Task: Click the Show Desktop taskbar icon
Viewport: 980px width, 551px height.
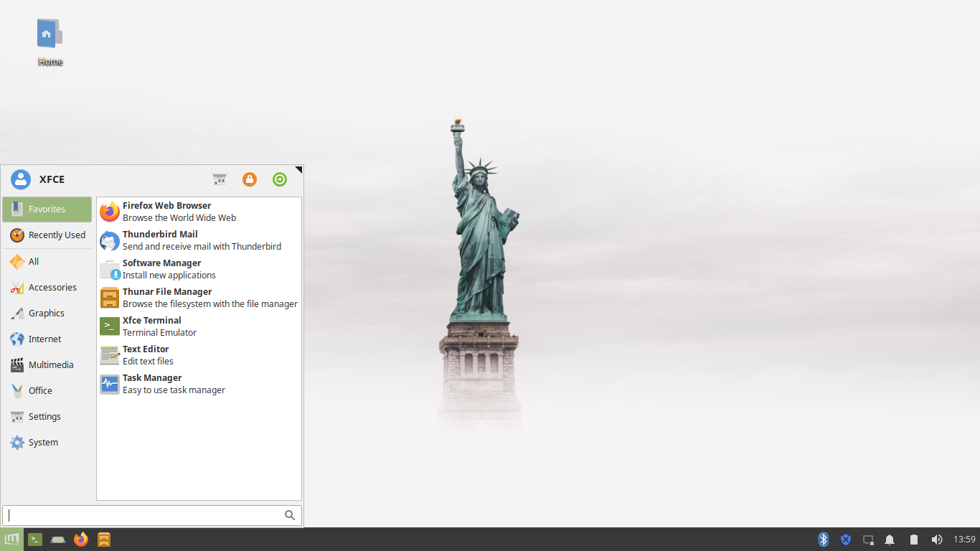Action: tap(58, 540)
